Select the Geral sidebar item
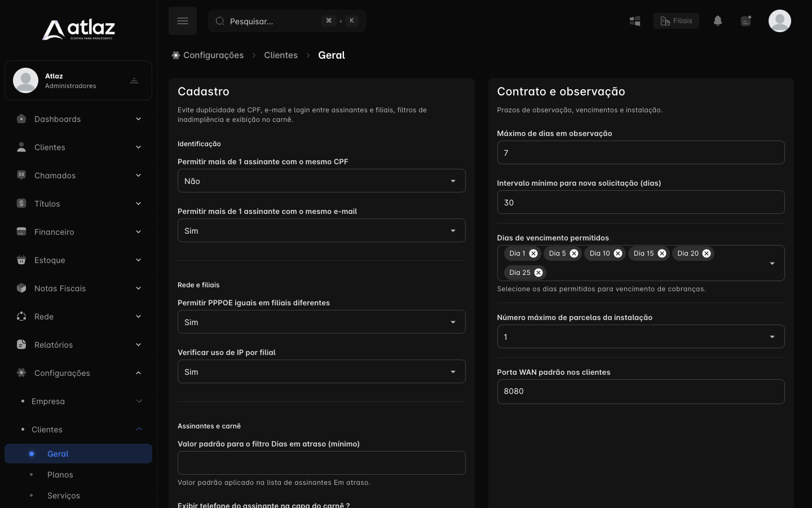812x508 pixels. tap(78, 454)
